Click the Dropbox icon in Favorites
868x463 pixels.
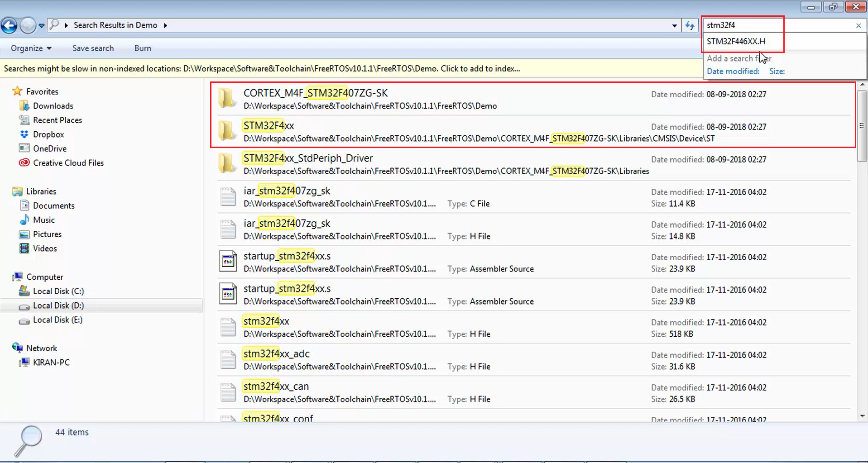[x=24, y=134]
